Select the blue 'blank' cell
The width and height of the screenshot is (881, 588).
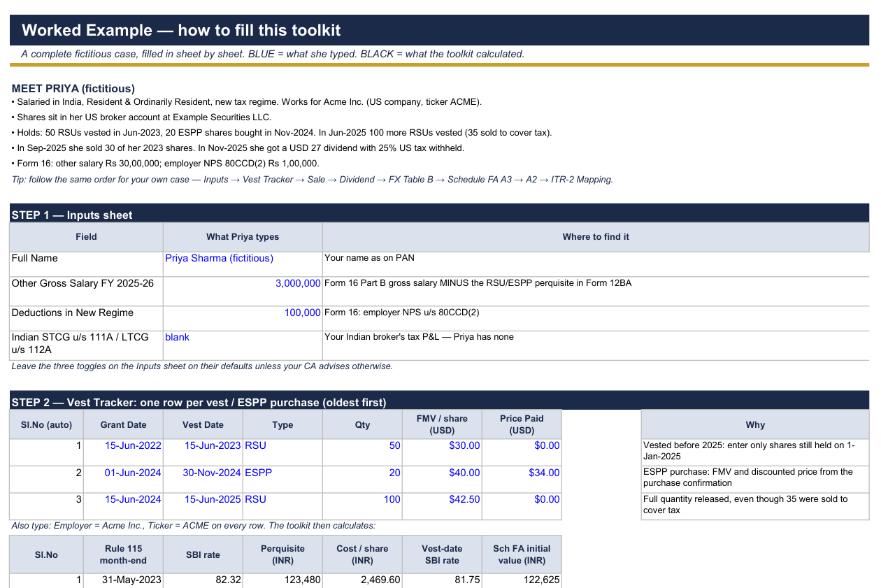(243, 346)
